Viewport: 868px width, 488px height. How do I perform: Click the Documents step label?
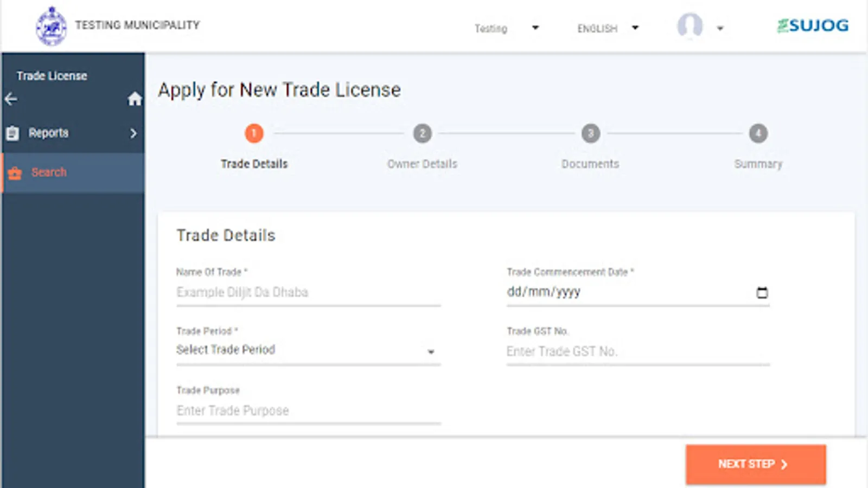[x=590, y=164]
